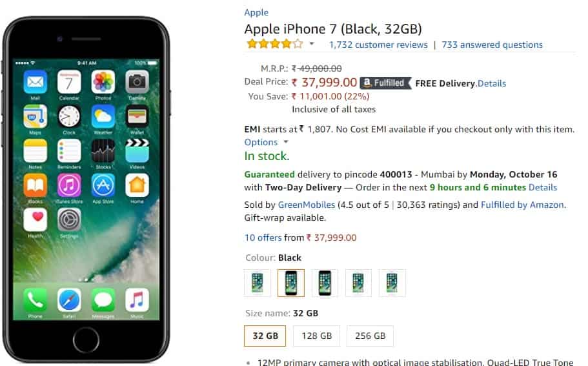Click the green Phone icon in dock
The width and height of the screenshot is (588, 366).
[x=35, y=300]
